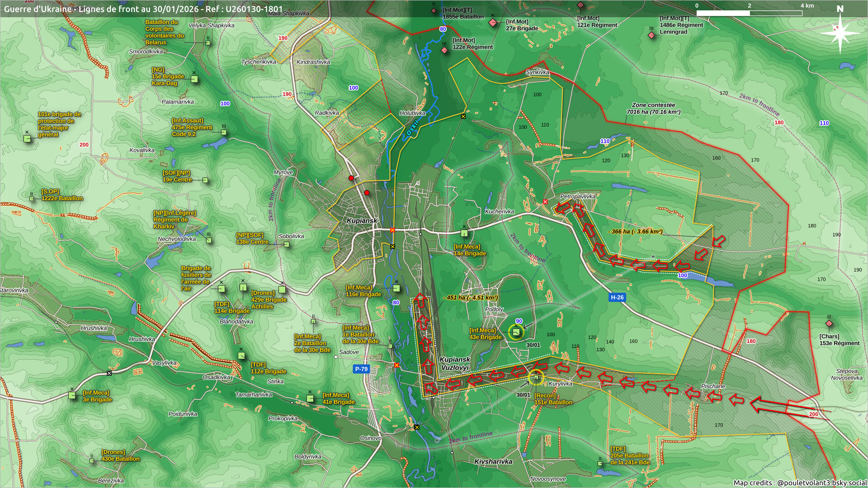
Task: Select the 3e Brigade green unit square
Action: (72, 395)
